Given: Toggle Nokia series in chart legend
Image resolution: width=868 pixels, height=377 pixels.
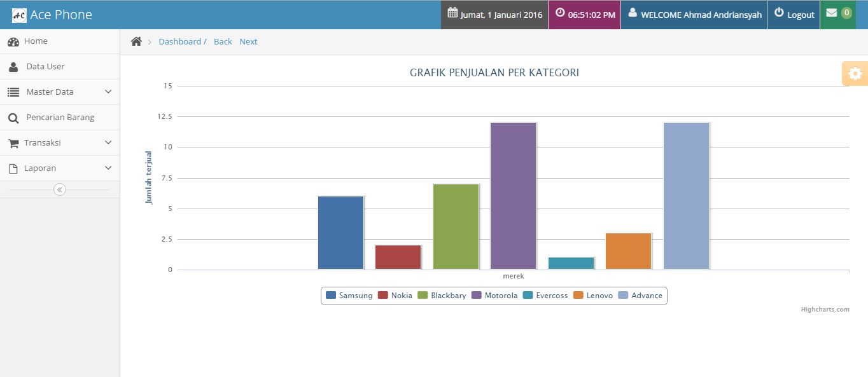Looking at the screenshot, I should [395, 295].
